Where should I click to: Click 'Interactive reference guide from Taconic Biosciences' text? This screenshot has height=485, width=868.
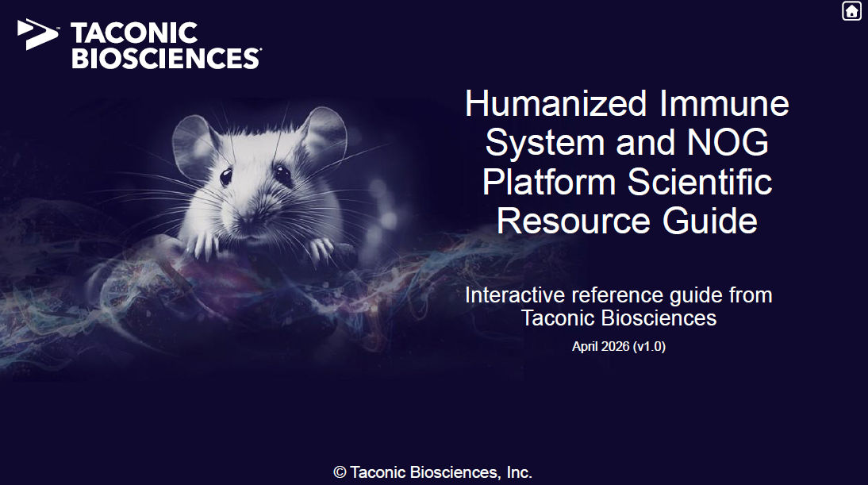[618, 306]
